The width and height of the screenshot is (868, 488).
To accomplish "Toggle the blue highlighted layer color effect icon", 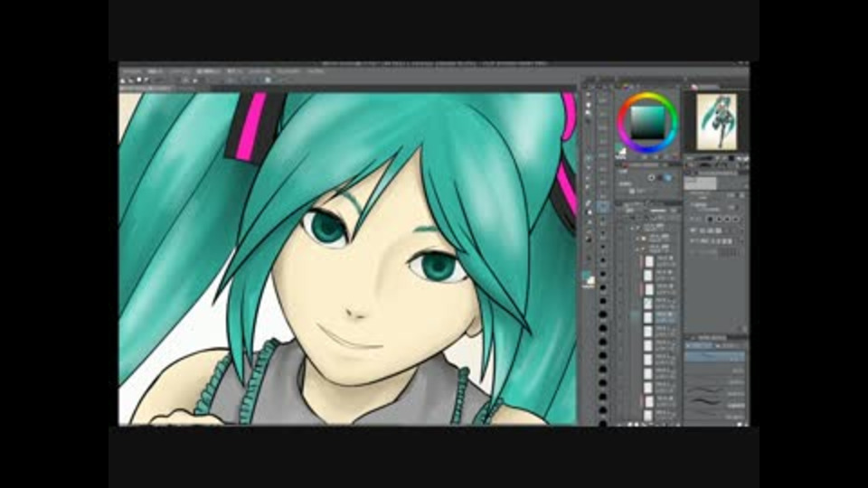I will click(x=667, y=178).
